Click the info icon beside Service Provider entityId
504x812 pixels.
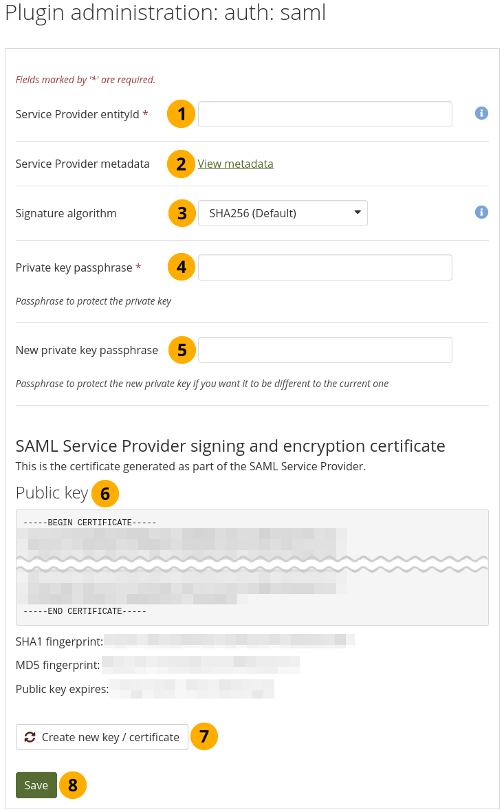(x=481, y=113)
